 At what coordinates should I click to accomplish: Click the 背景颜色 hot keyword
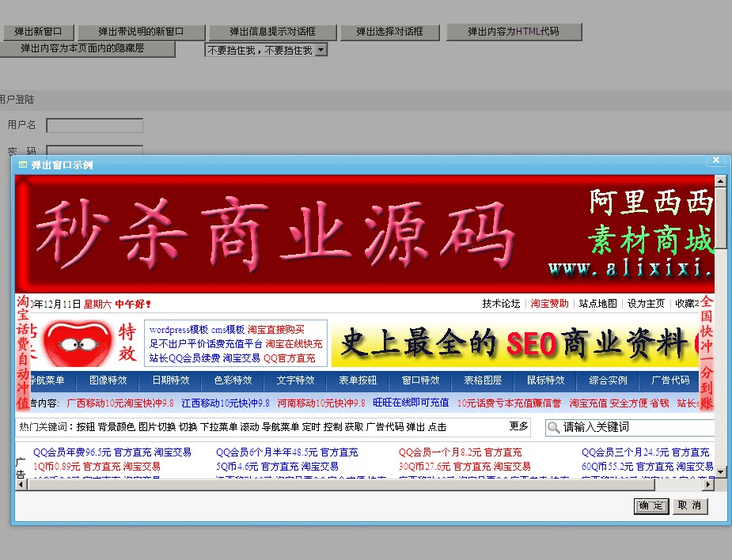(116, 427)
